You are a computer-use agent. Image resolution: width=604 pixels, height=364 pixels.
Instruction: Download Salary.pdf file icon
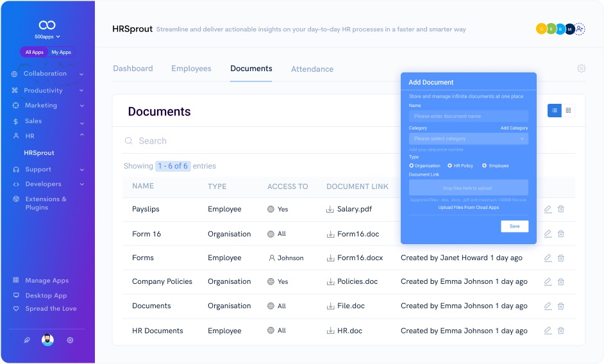coord(330,209)
